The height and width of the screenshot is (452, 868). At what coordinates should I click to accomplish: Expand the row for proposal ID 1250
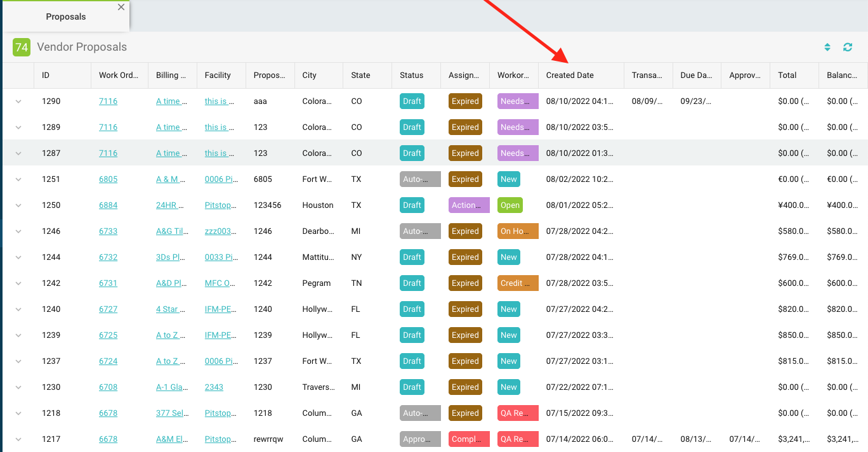pos(18,205)
